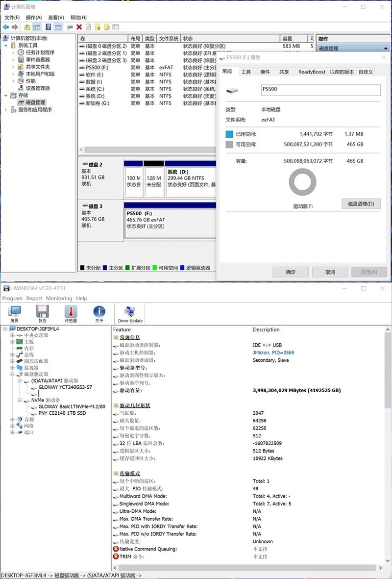The image size is (392, 579).
Task: Click the 磁盘清理(D) button
Action: (x=361, y=204)
